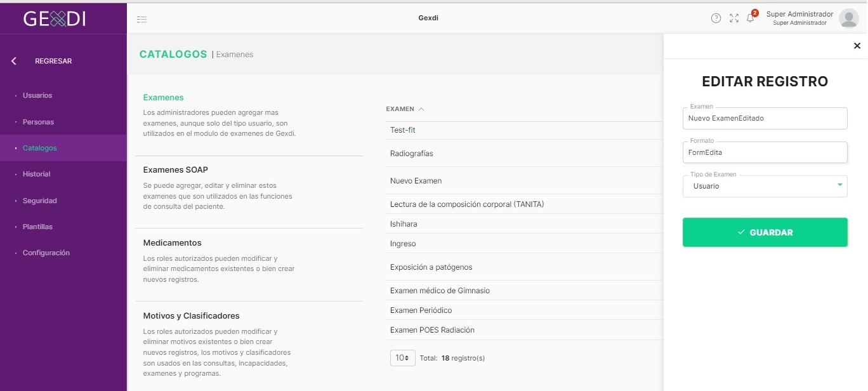Click the CATALOGOS page heading
The width and height of the screenshot is (868, 391).
[x=173, y=55]
